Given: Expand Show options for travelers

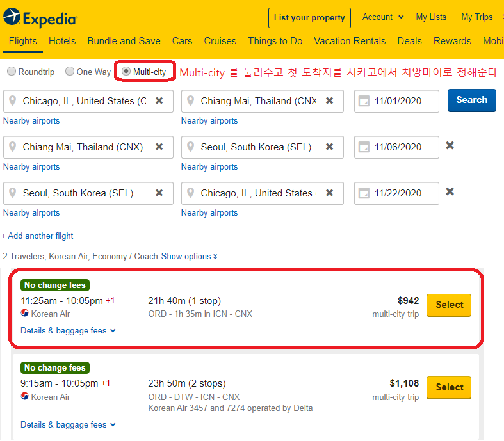Looking at the screenshot, I should (x=190, y=256).
